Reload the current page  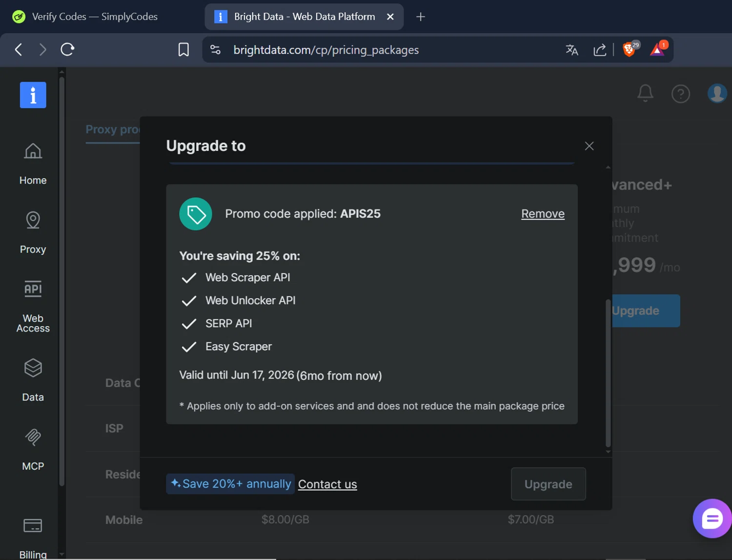(x=67, y=49)
